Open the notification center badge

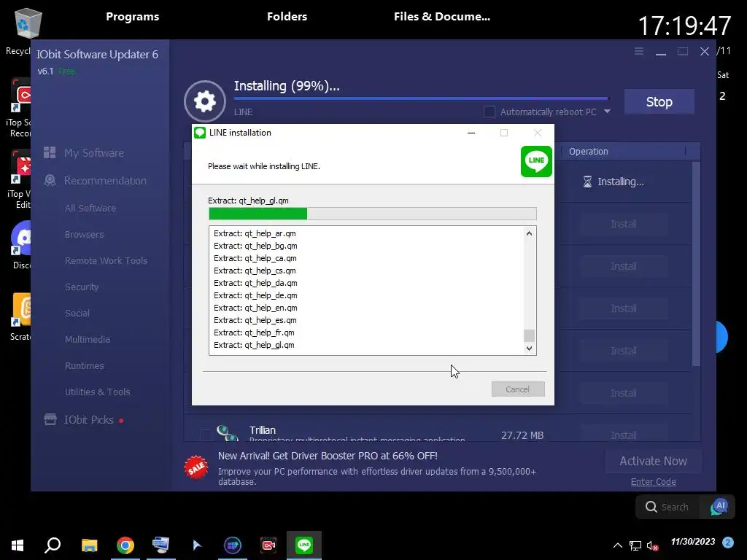click(727, 542)
